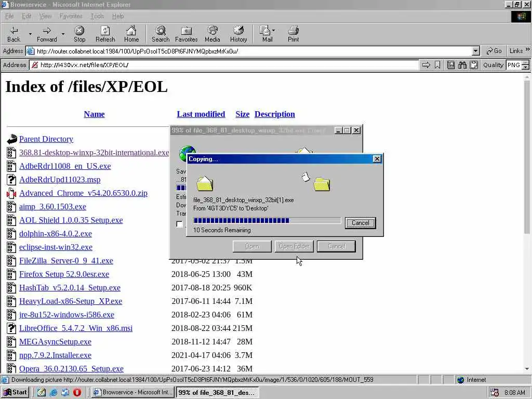Click the file icon next to AdbeRdrUpd11023.msp
Image resolution: width=532 pixels, height=399 pixels.
11,179
